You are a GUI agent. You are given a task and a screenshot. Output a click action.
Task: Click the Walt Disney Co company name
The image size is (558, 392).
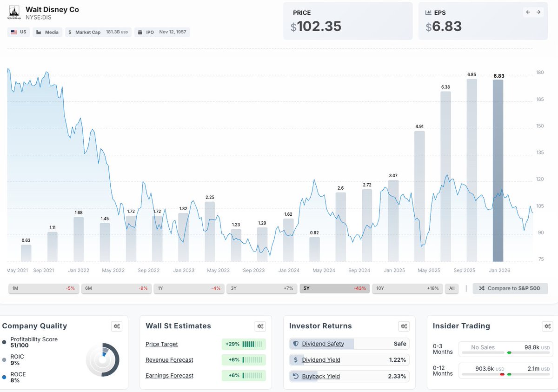[x=52, y=9]
